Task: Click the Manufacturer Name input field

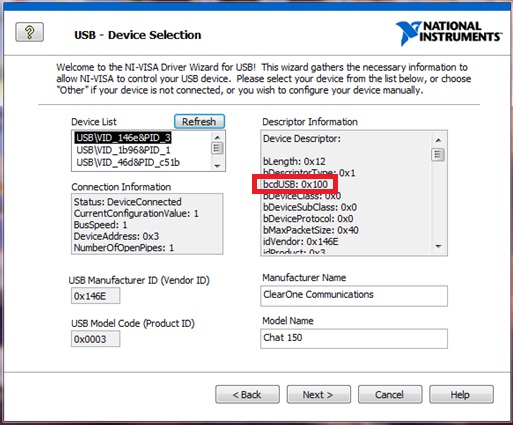Action: tap(354, 296)
